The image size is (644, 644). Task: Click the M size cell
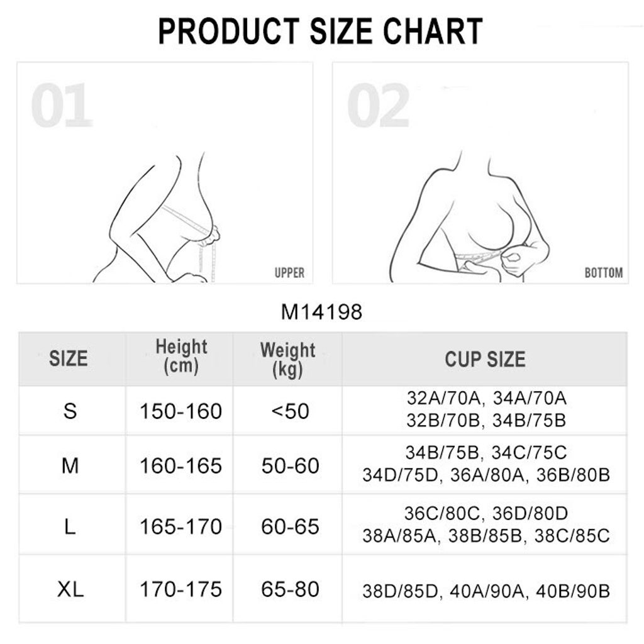(70, 466)
